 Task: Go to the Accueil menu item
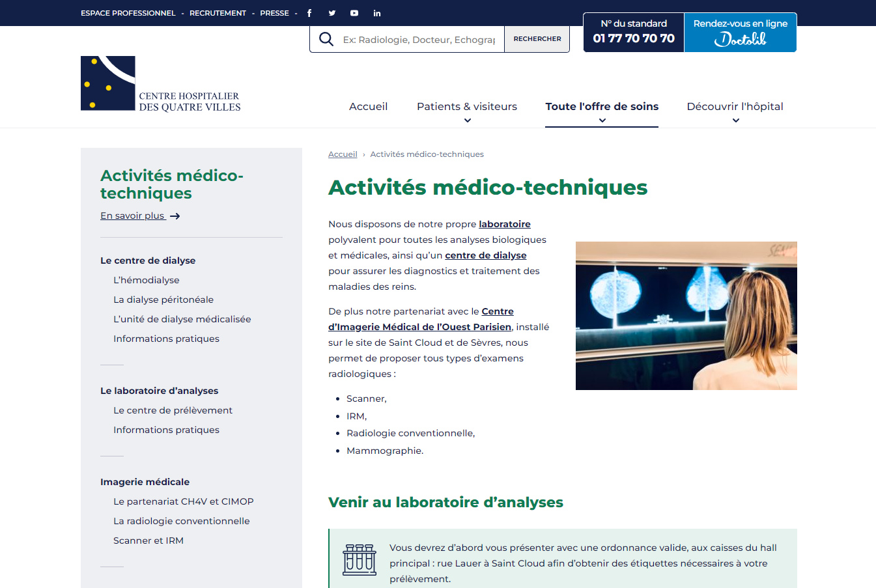click(368, 107)
